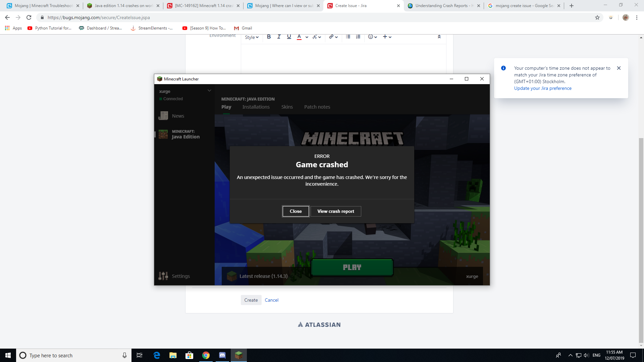
Task: Click the underline formatting icon
Action: [289, 37]
